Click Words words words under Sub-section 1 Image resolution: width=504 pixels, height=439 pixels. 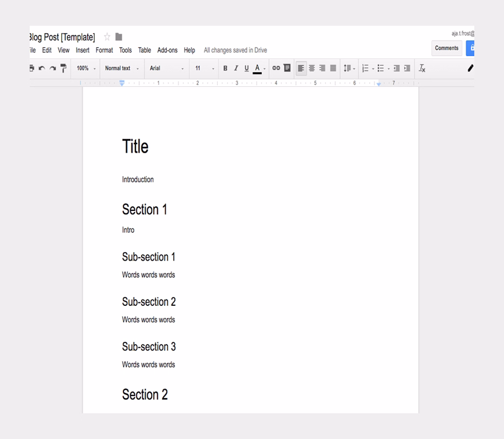(149, 275)
